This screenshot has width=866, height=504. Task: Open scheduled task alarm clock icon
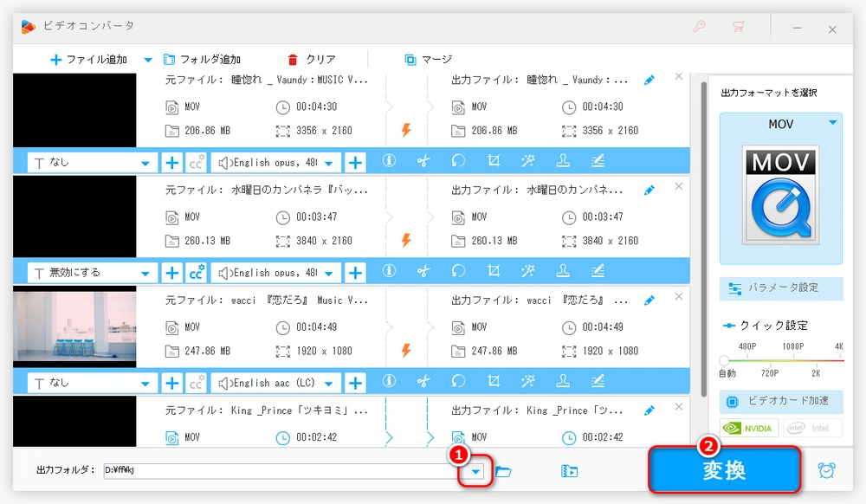pyautogui.click(x=826, y=471)
